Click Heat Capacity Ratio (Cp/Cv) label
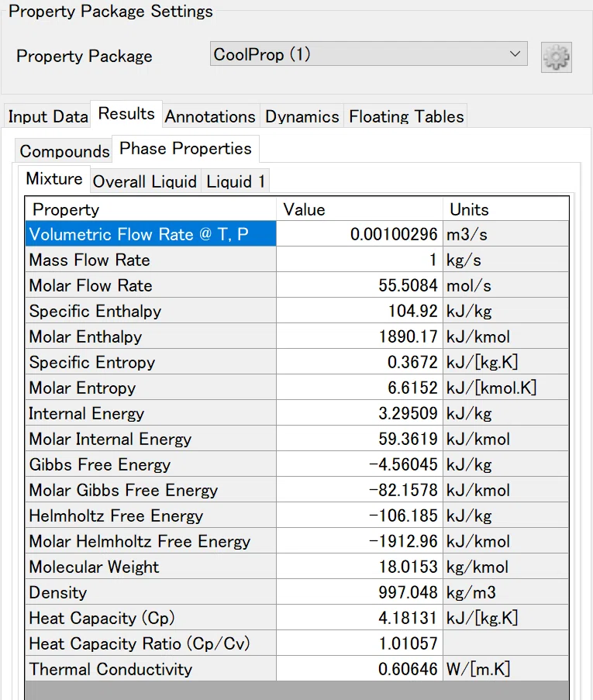Image resolution: width=593 pixels, height=700 pixels. pos(151,643)
